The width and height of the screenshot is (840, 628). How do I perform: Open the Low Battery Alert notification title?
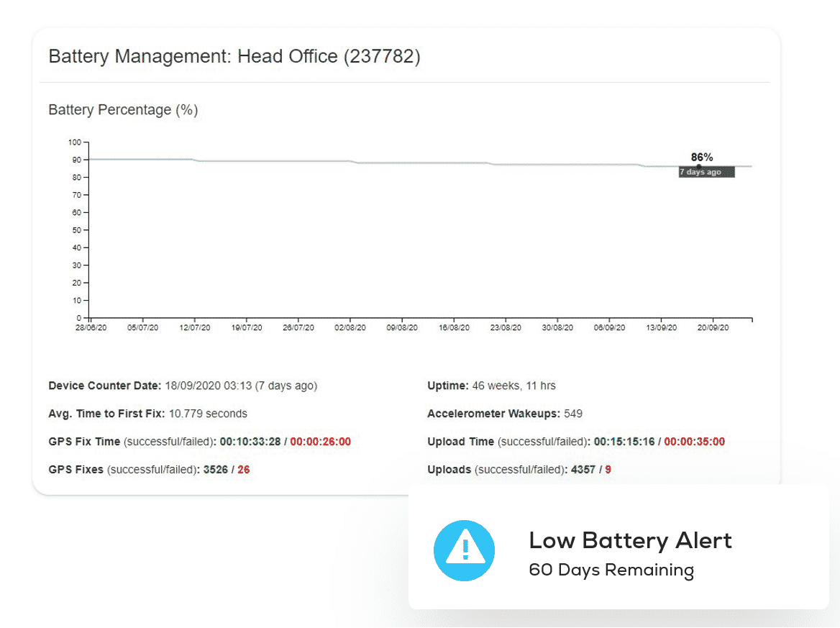(630, 540)
